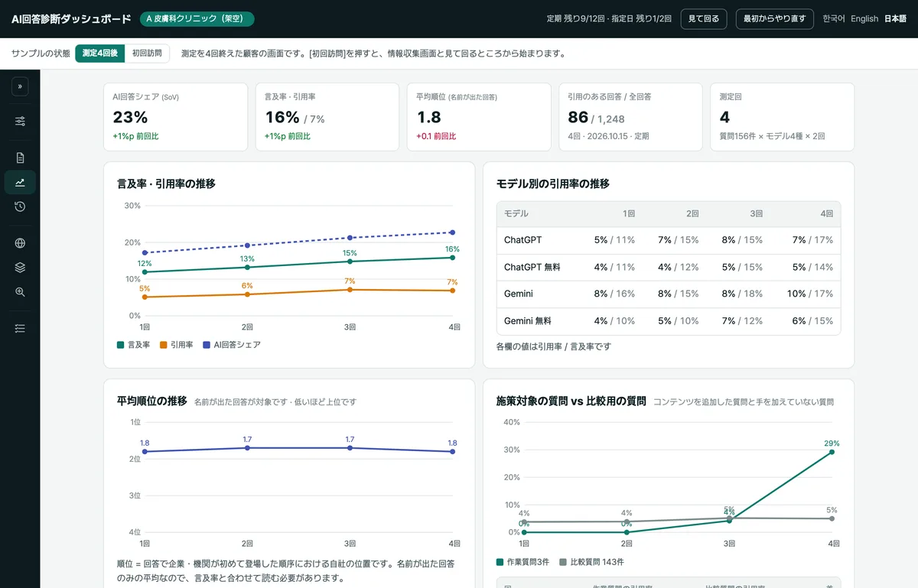Click the モデル別の引用率の推移 heading
The image size is (918, 588).
(x=553, y=184)
